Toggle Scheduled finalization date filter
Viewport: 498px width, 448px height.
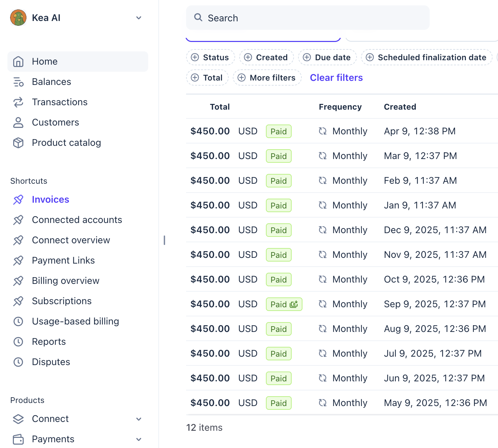click(426, 58)
